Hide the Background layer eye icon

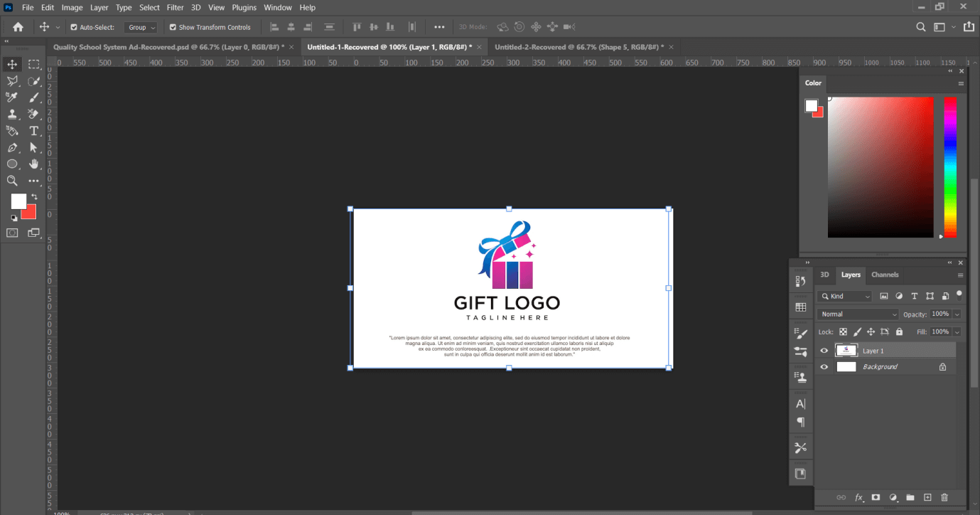824,367
